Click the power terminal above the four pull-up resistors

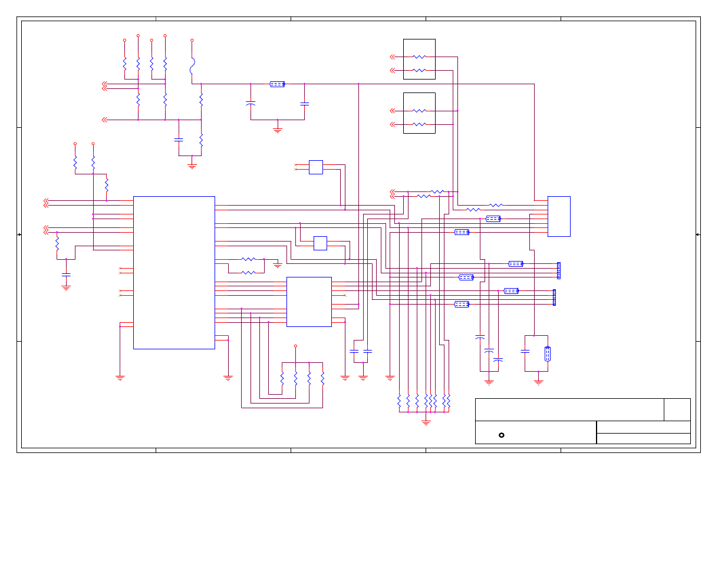[x=296, y=346]
